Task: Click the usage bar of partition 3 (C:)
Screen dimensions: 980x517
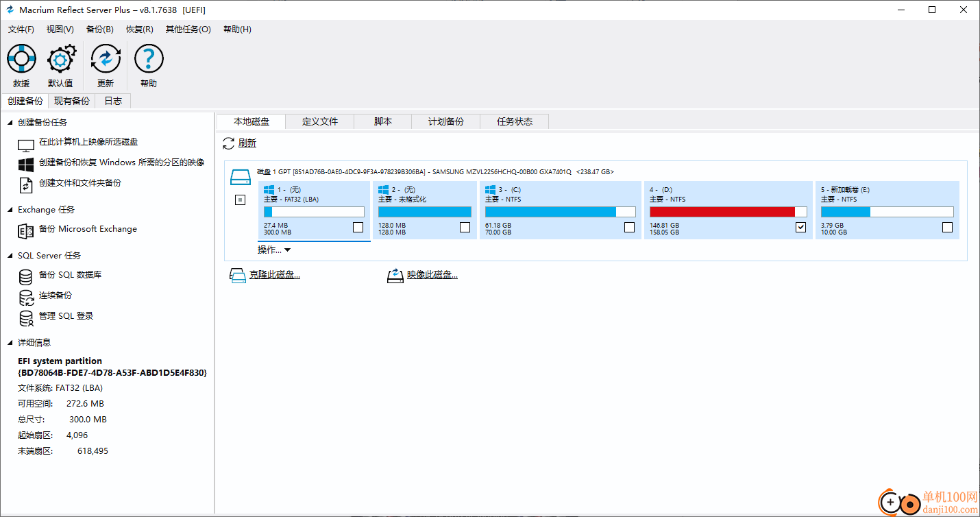Action: pos(560,212)
